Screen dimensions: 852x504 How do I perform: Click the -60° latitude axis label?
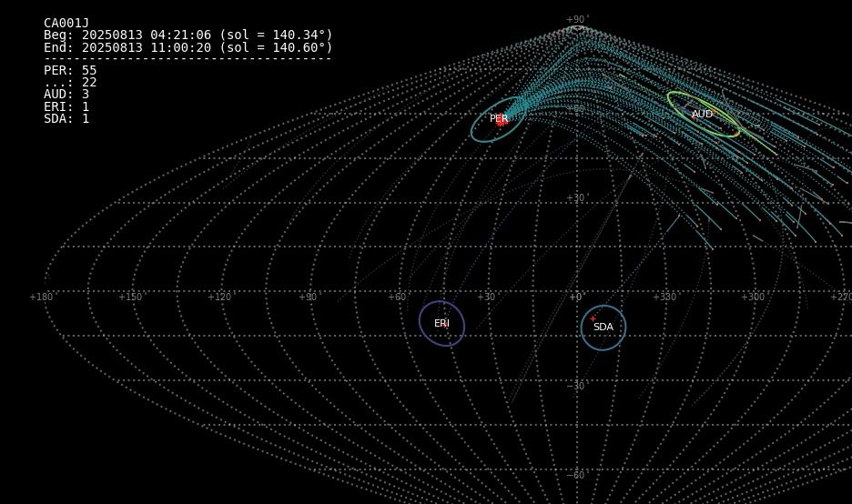click(x=577, y=475)
